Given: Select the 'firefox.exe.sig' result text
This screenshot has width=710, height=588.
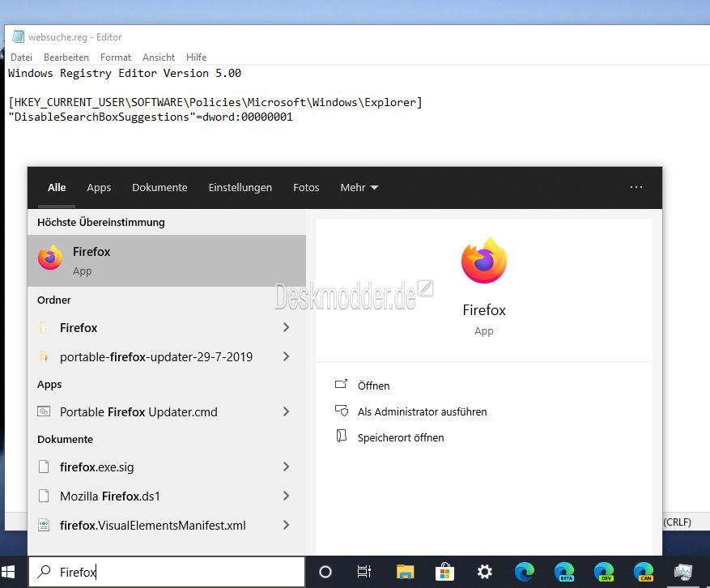Looking at the screenshot, I should (x=97, y=467).
